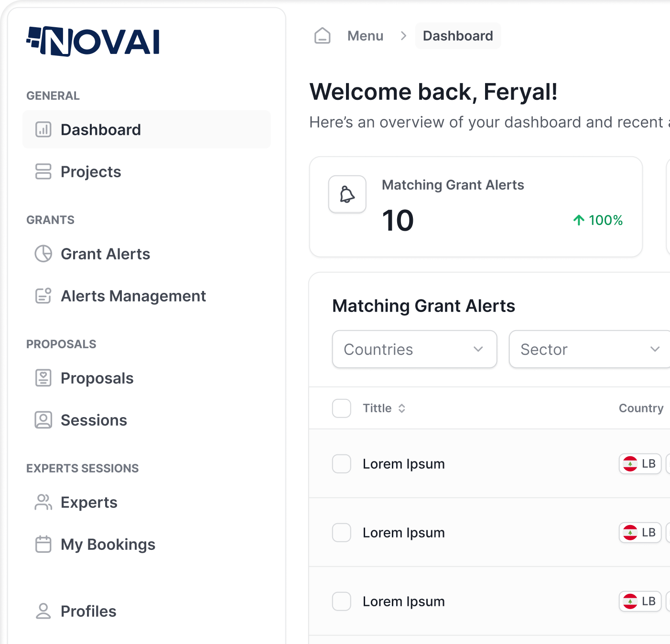The width and height of the screenshot is (670, 644).
Task: Select the Dashboard breadcrumb tab
Action: pos(457,35)
